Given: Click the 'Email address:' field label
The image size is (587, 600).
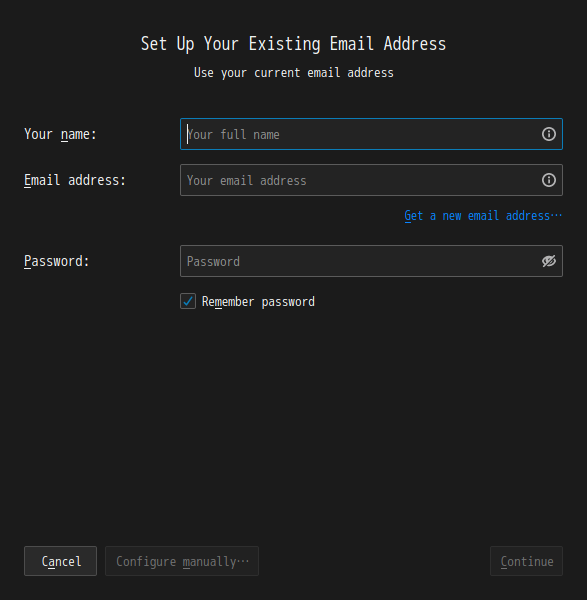Looking at the screenshot, I should (75, 180).
